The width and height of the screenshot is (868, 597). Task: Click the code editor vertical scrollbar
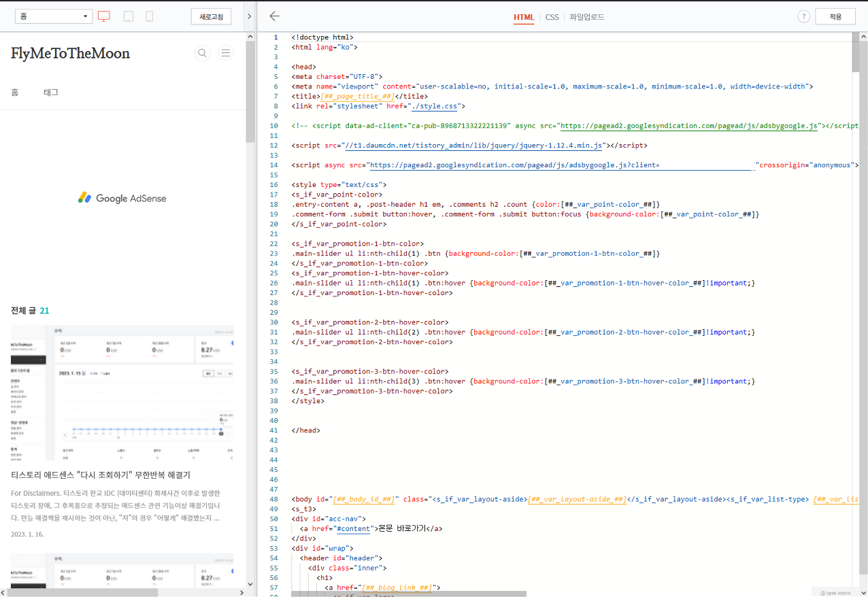coord(855,52)
